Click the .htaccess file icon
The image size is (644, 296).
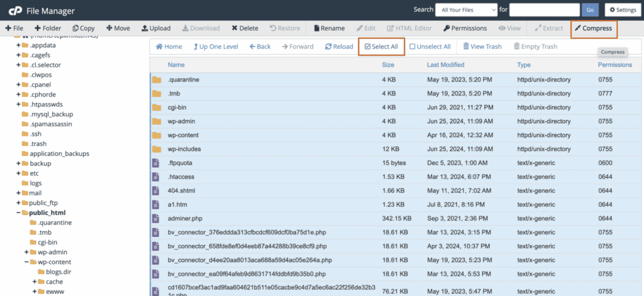point(156,177)
